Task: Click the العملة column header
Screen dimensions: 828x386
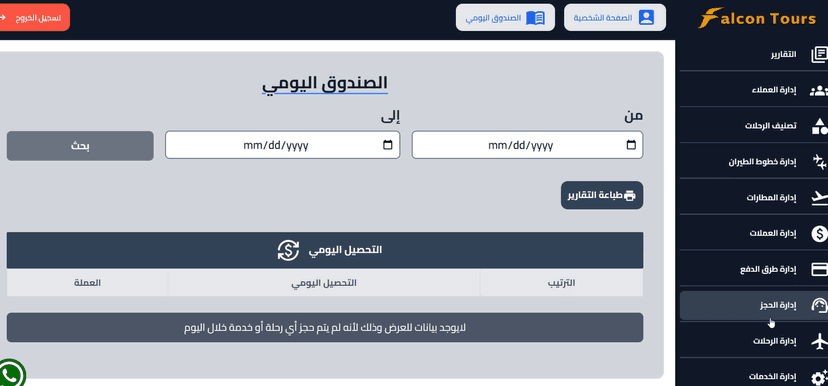Action: point(87,283)
